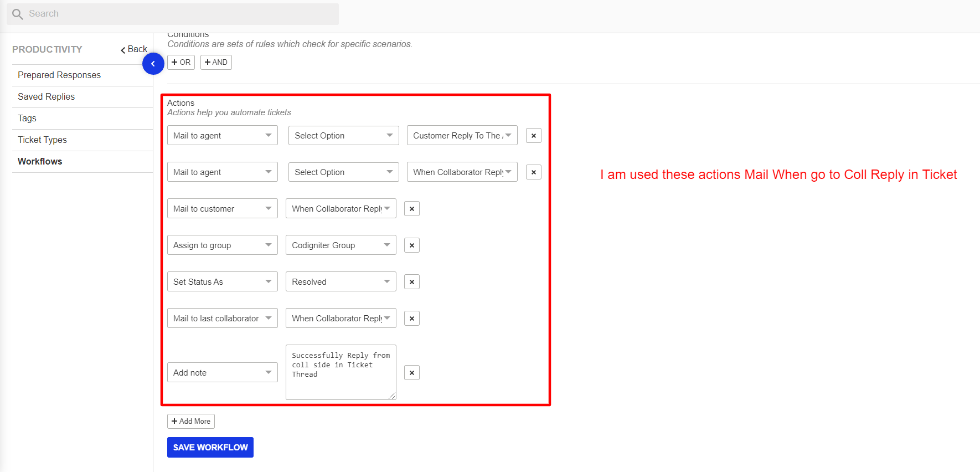Image resolution: width=980 pixels, height=472 pixels.
Task: Select Workflows in the sidebar
Action: point(82,162)
